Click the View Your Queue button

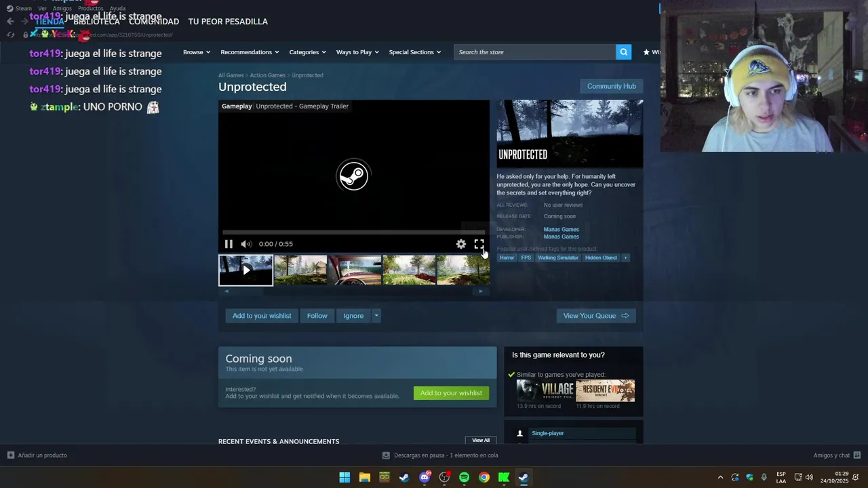[x=596, y=316]
